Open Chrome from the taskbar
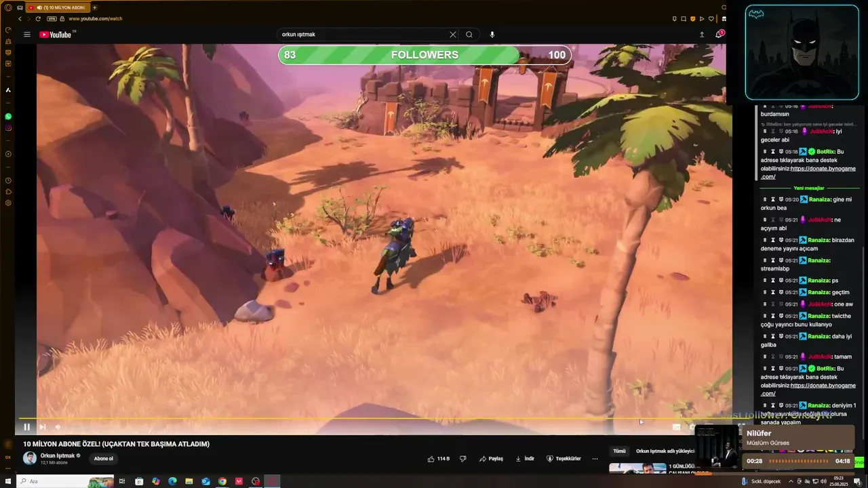Image resolution: width=868 pixels, height=488 pixels. tap(222, 481)
